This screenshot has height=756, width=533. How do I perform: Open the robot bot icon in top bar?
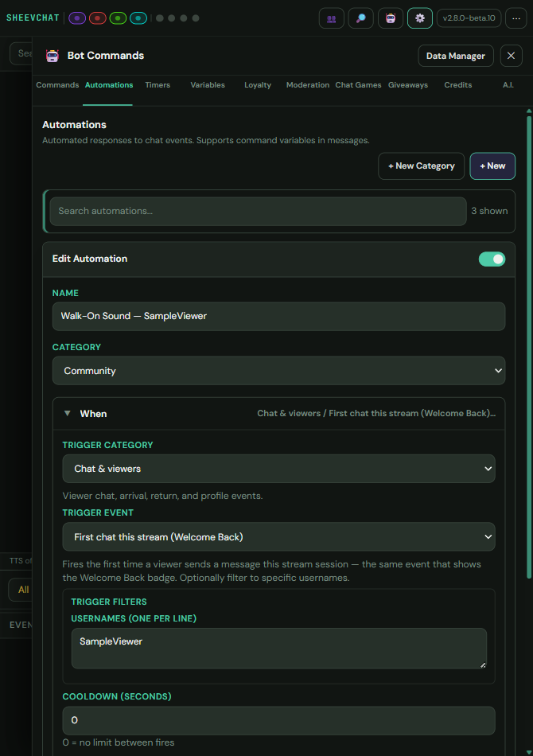click(391, 18)
